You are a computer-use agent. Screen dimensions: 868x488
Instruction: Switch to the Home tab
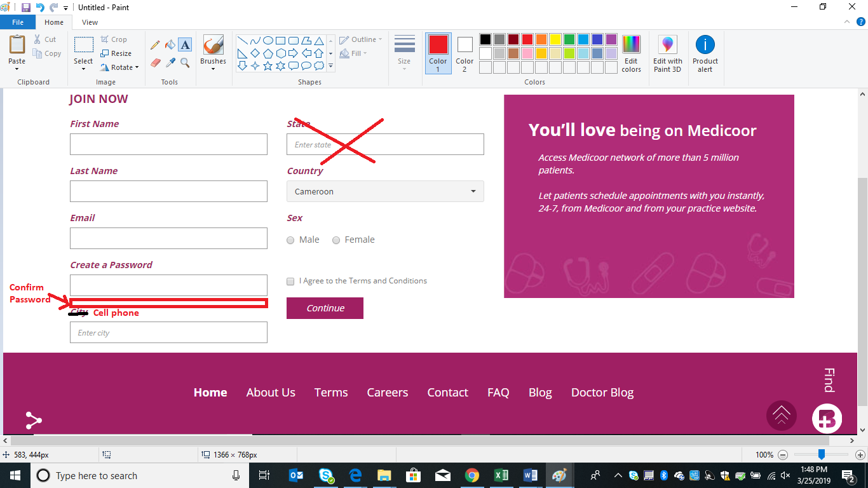coord(54,22)
